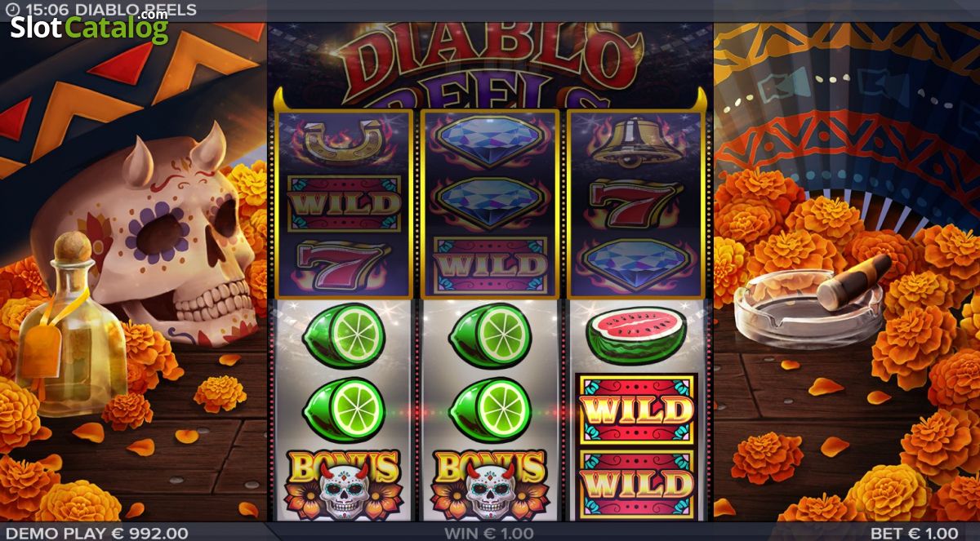Click the lower lime symbol on middle reel
Screen dimensions: 980x541
click(x=490, y=409)
